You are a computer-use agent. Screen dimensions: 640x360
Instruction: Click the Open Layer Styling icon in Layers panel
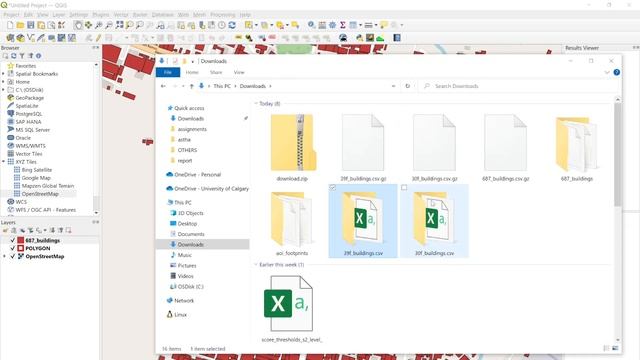coord(5,231)
